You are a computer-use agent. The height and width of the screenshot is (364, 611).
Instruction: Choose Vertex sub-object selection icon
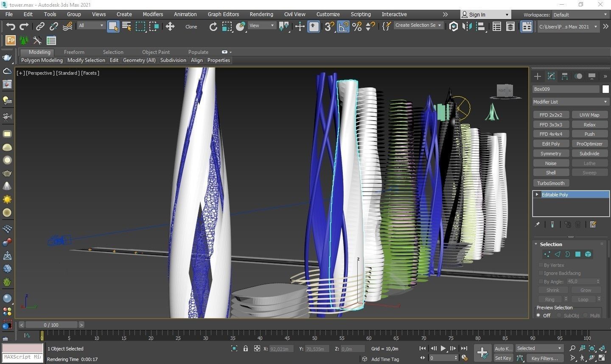tap(547, 254)
